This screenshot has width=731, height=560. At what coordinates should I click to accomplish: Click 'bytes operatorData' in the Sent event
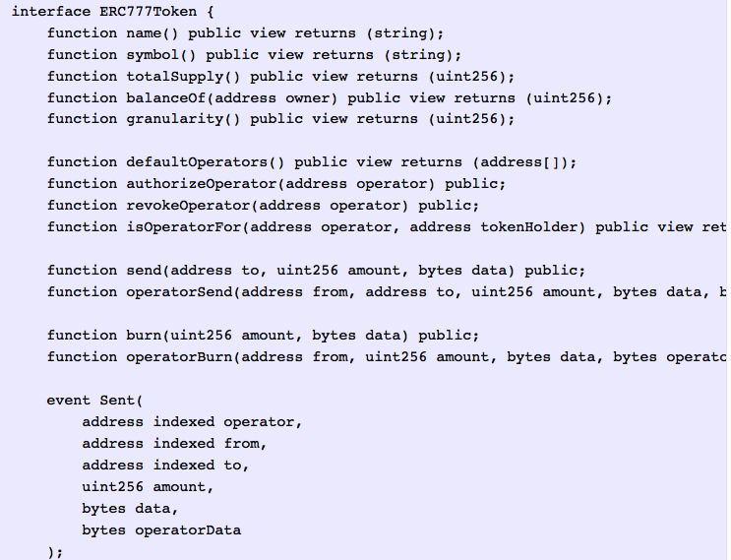(161, 529)
